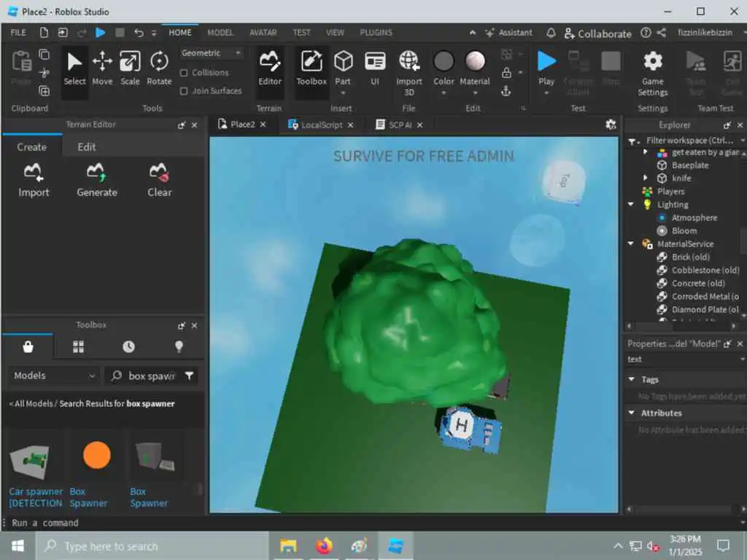This screenshot has width=747, height=560.
Task: Switch to the VIEW ribbon tab
Action: click(335, 32)
